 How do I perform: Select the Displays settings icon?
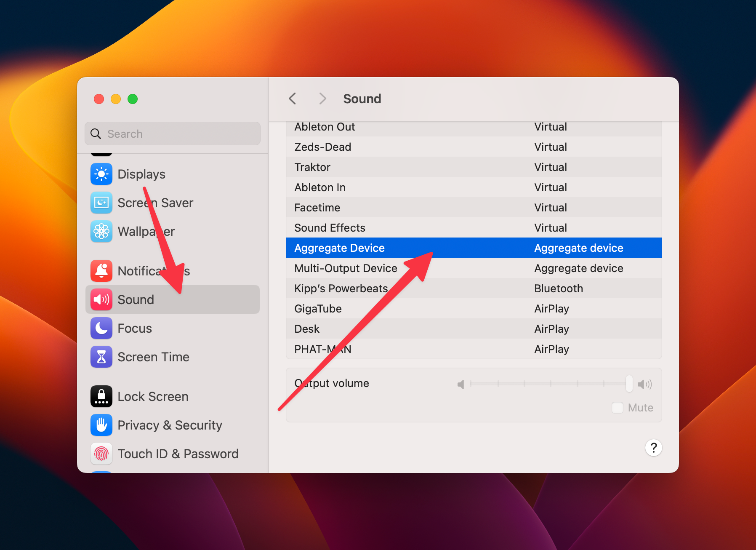[x=101, y=174]
